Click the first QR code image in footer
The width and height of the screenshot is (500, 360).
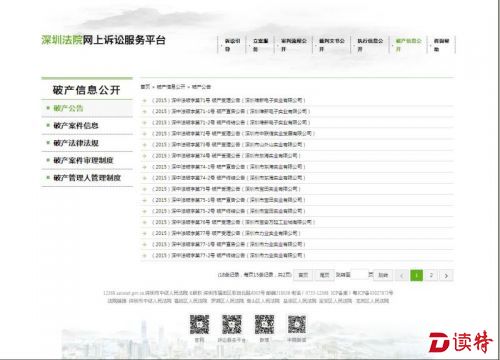199,324
